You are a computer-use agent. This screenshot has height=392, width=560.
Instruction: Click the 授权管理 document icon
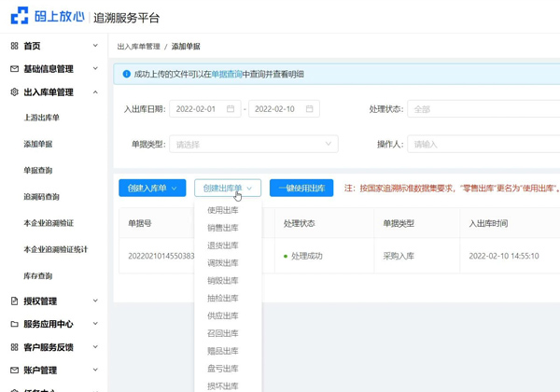14,301
